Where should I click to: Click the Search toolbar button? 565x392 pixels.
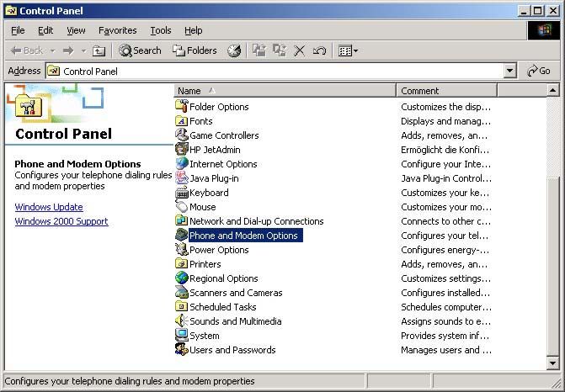(140, 50)
